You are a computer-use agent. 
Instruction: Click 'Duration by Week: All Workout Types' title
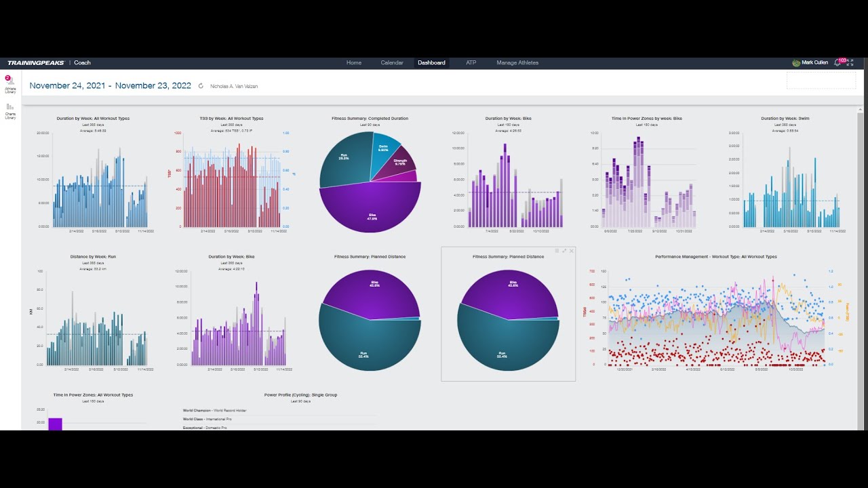[x=93, y=119]
